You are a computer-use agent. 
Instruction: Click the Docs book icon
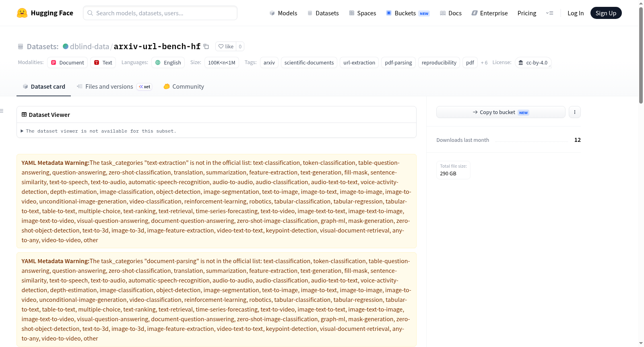click(x=443, y=13)
